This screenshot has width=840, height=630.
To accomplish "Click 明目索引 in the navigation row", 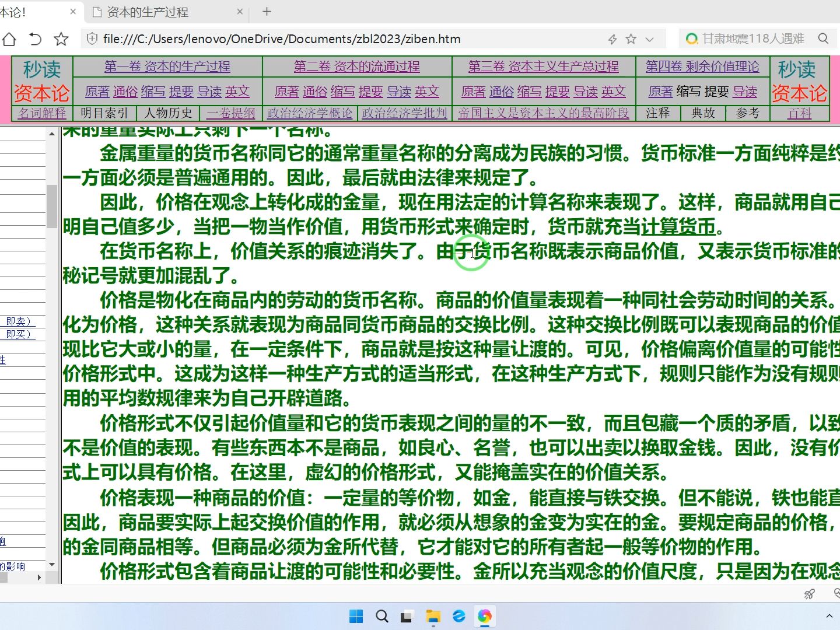I will click(104, 113).
